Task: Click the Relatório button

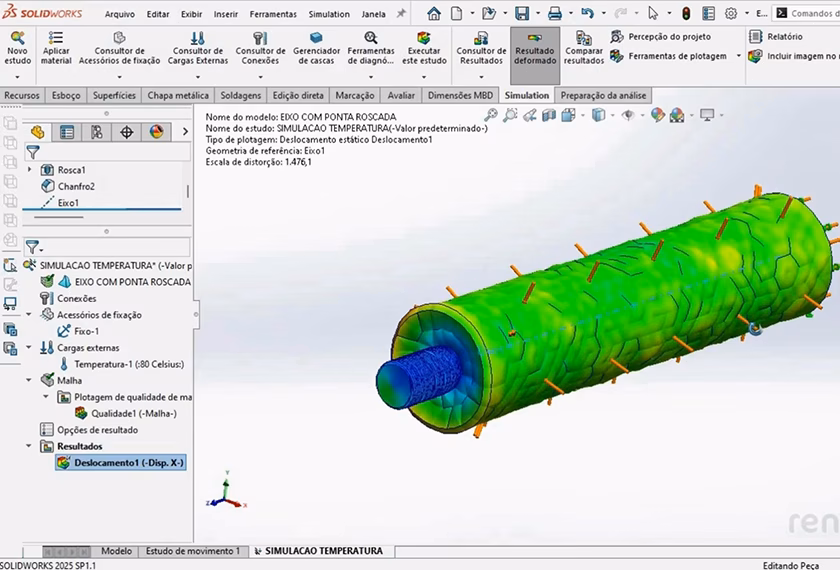Action: (x=784, y=37)
